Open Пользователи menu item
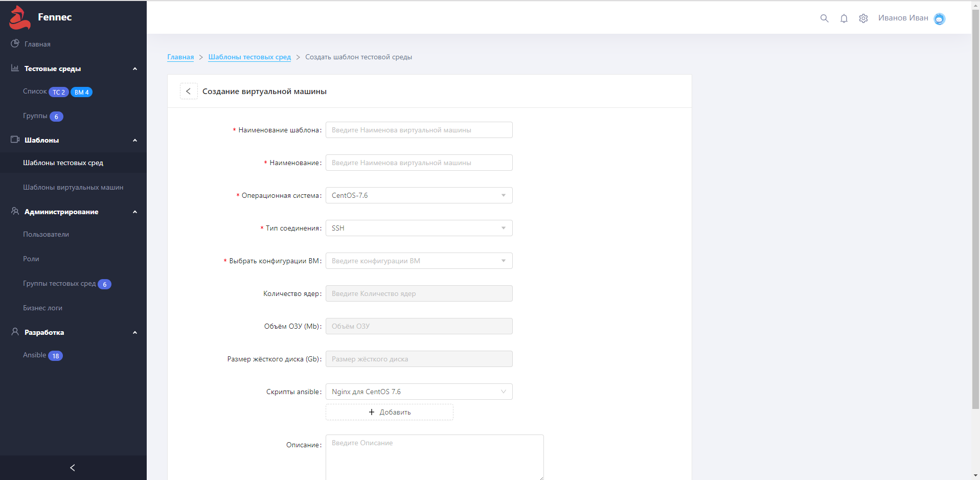Image resolution: width=980 pixels, height=480 pixels. (46, 234)
